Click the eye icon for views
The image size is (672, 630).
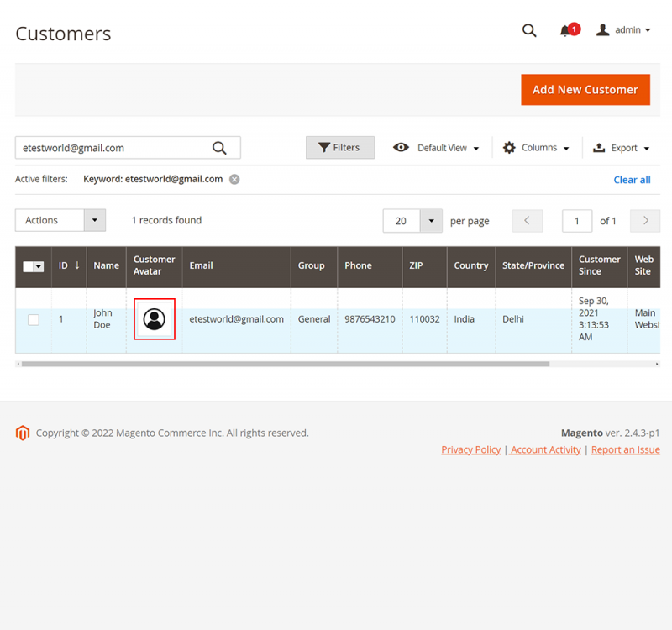tap(401, 148)
